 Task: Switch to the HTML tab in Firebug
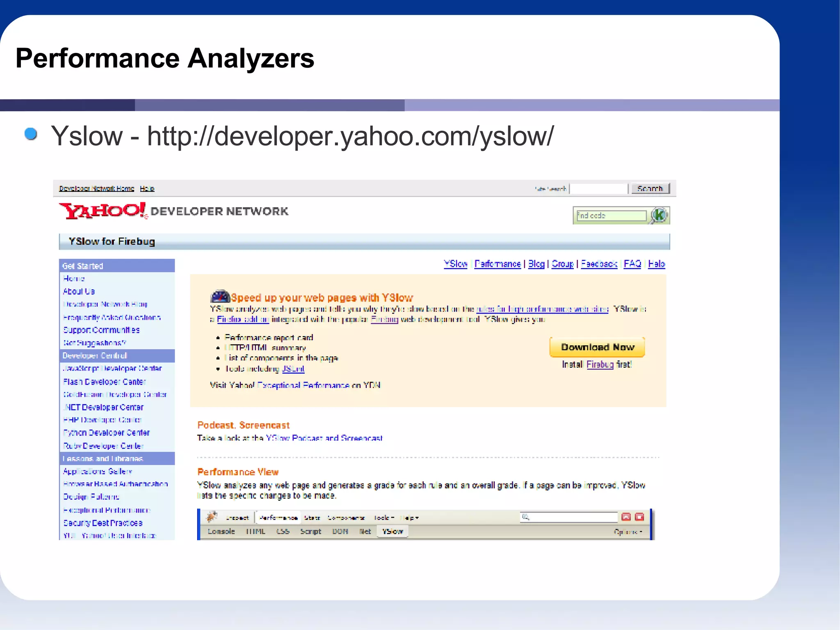tap(256, 531)
